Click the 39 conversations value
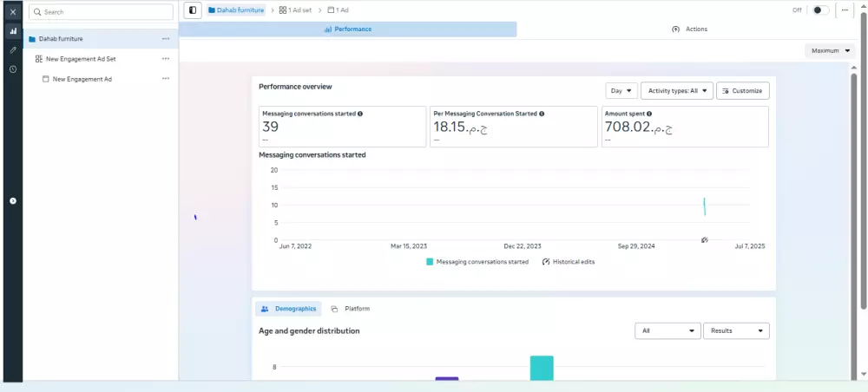Viewport: 868px width, 392px height. pos(270,127)
